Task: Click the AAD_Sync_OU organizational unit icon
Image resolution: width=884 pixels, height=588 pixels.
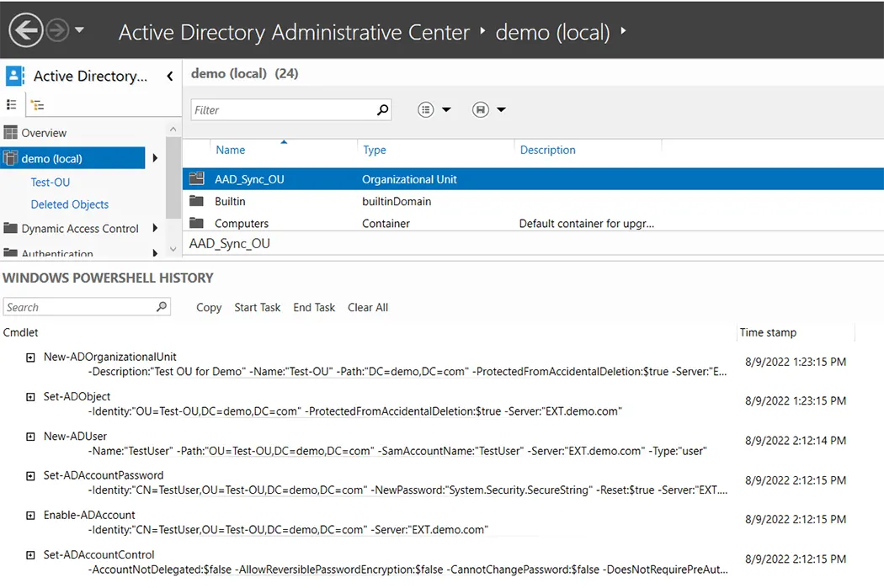Action: [197, 178]
